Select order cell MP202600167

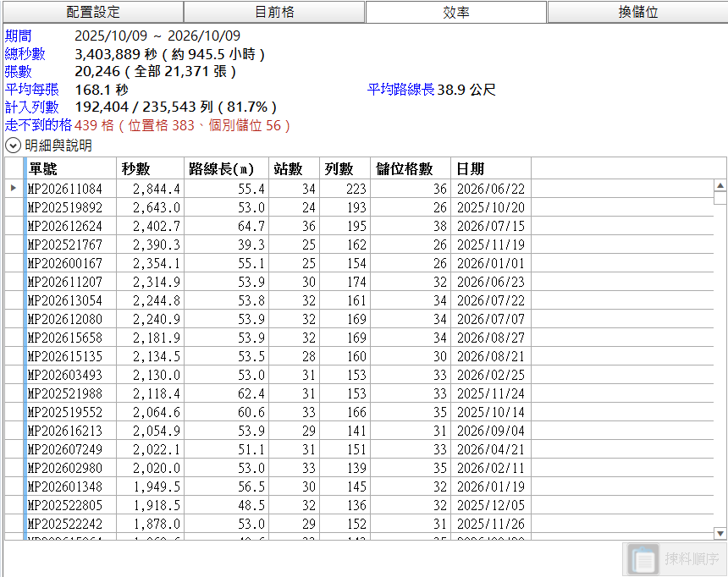click(x=69, y=263)
